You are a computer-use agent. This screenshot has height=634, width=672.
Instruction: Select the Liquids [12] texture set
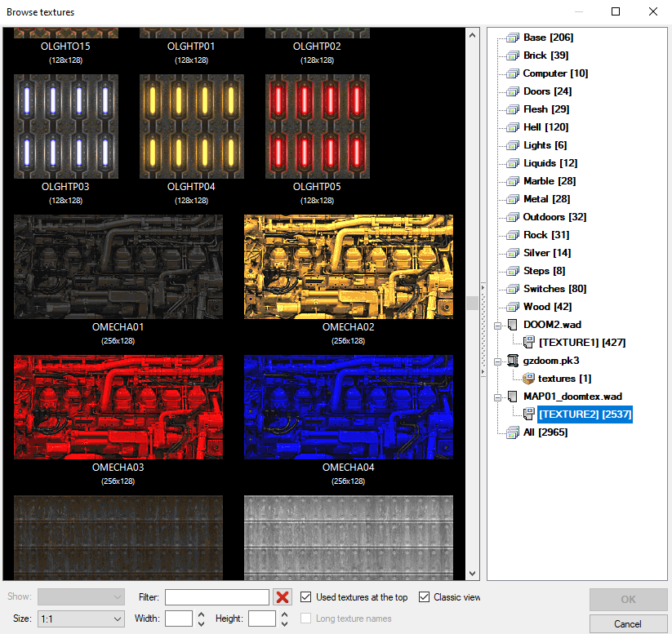(550, 163)
